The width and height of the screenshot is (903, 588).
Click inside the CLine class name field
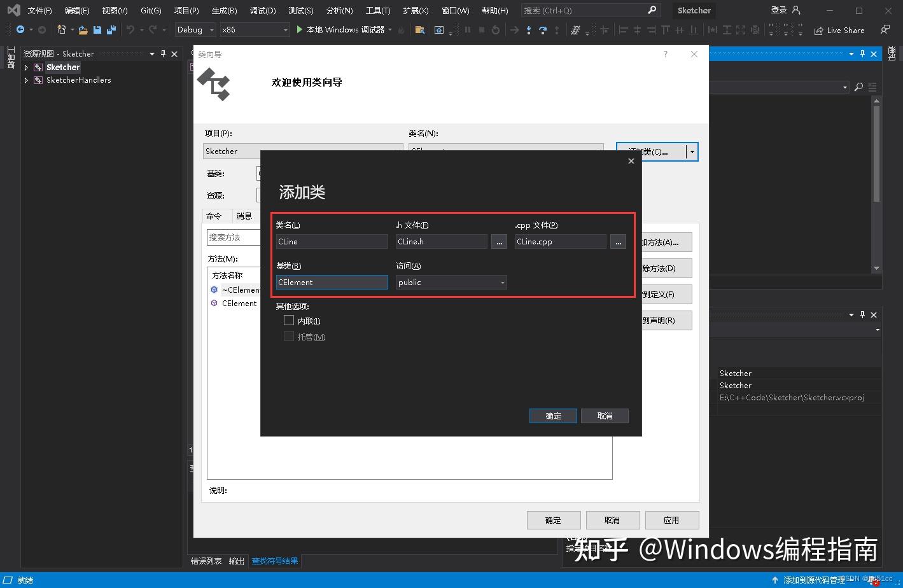(x=331, y=241)
